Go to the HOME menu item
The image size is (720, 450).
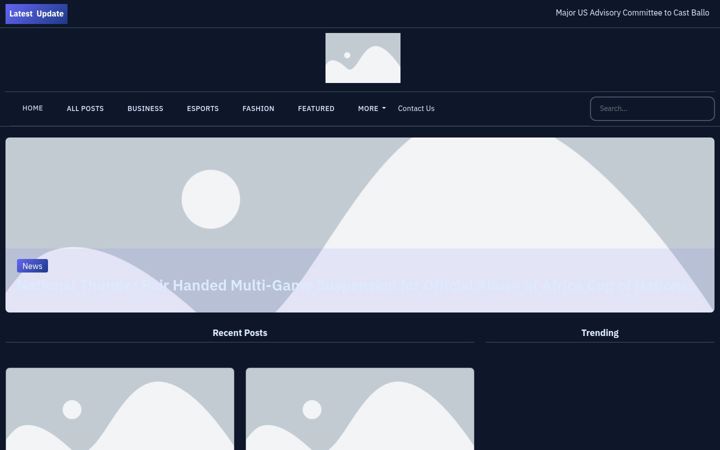coord(33,108)
